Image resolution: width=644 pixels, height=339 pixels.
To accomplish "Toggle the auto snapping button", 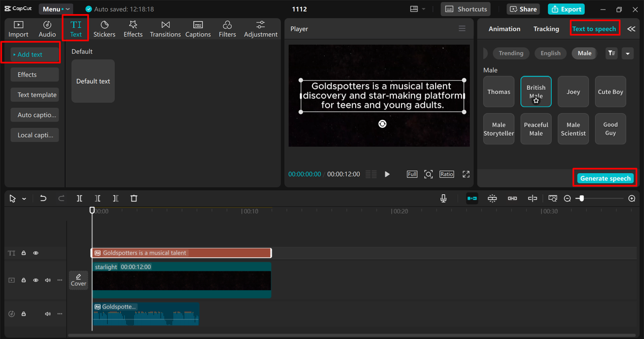I will pyautogui.click(x=492, y=198).
